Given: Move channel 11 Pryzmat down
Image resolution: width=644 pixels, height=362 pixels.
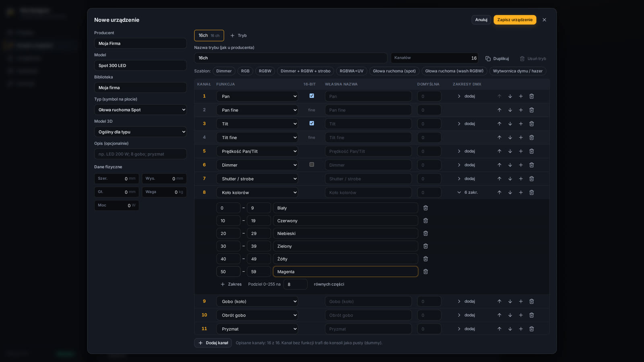Looking at the screenshot, I should [510, 329].
